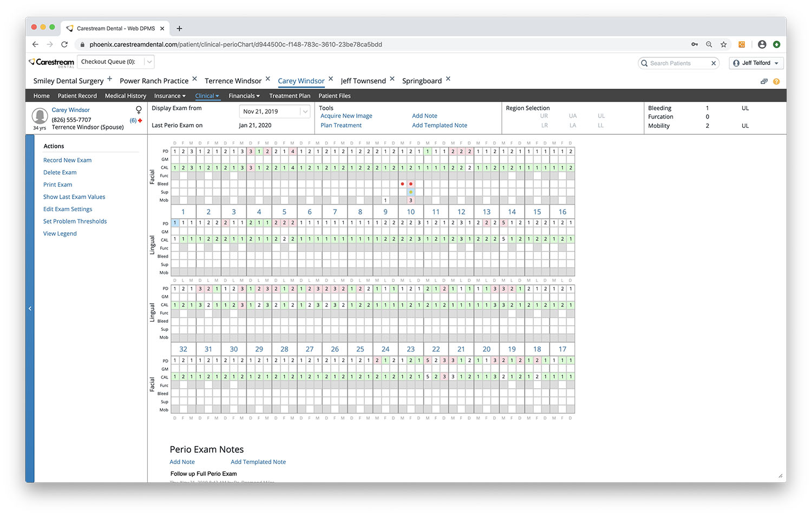Click the green Chrome update icon

tap(777, 44)
